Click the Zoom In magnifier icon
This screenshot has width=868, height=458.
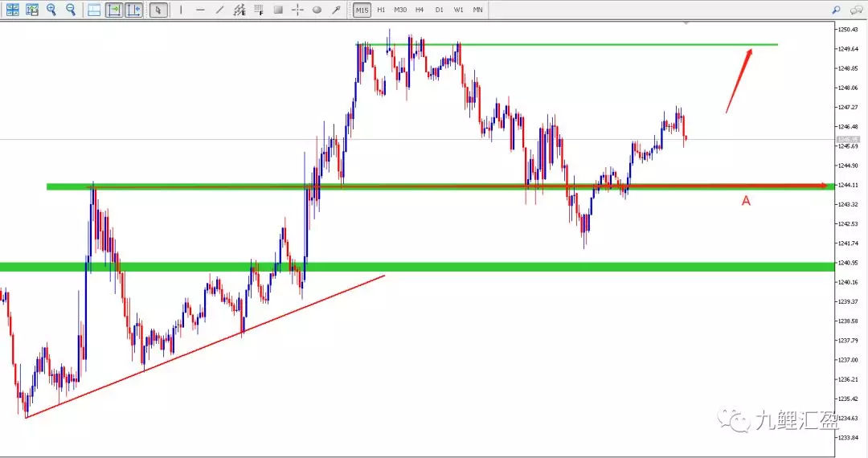click(x=51, y=10)
